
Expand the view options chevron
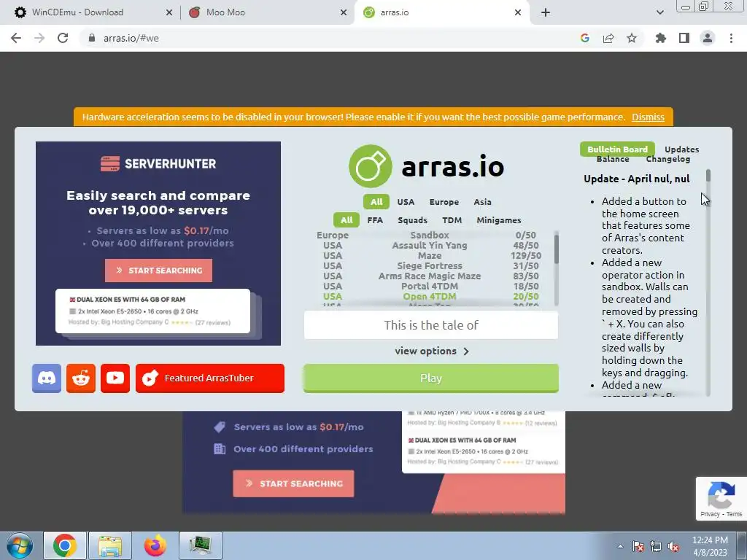pyautogui.click(x=466, y=351)
